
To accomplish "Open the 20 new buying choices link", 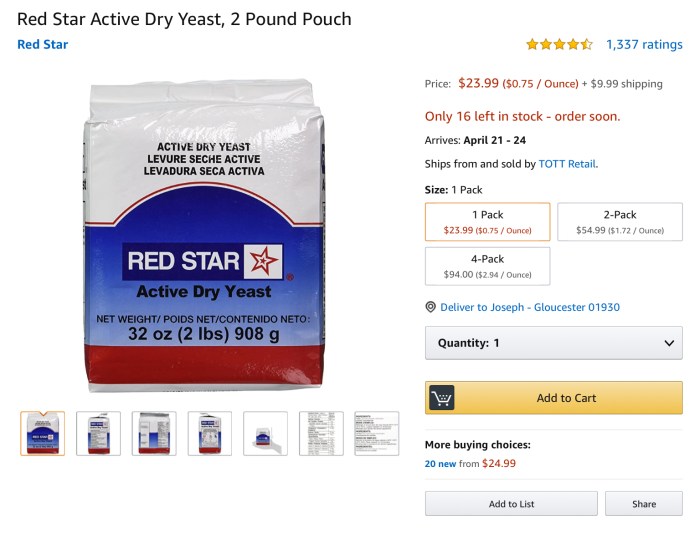I will [440, 464].
